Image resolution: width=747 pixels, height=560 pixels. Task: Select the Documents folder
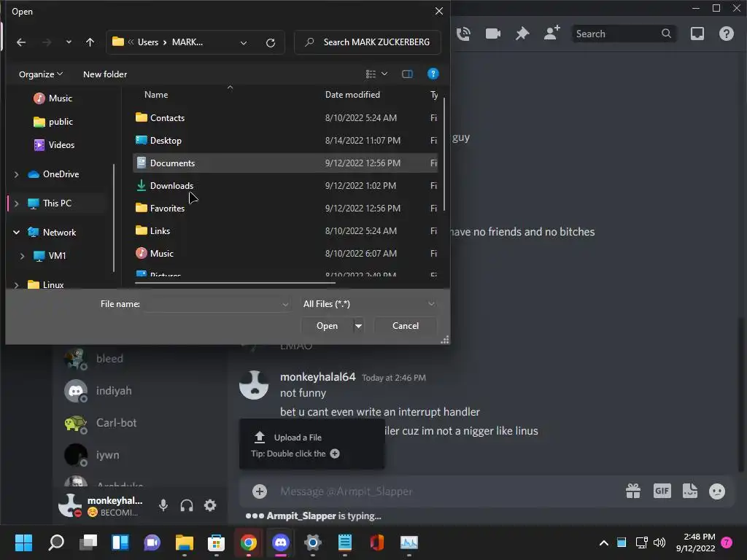(x=285, y=163)
